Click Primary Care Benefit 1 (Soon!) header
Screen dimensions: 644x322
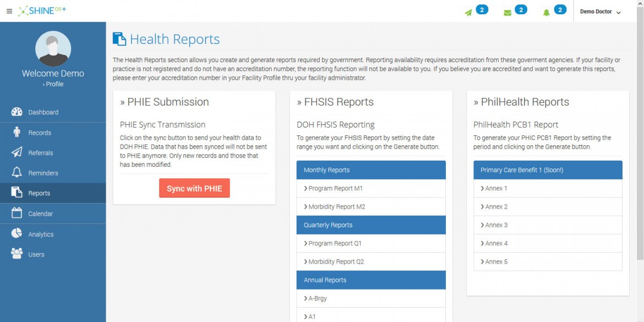548,170
